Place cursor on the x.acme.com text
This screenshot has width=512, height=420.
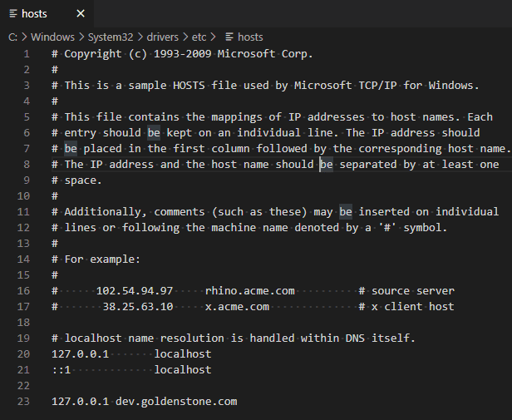237,306
